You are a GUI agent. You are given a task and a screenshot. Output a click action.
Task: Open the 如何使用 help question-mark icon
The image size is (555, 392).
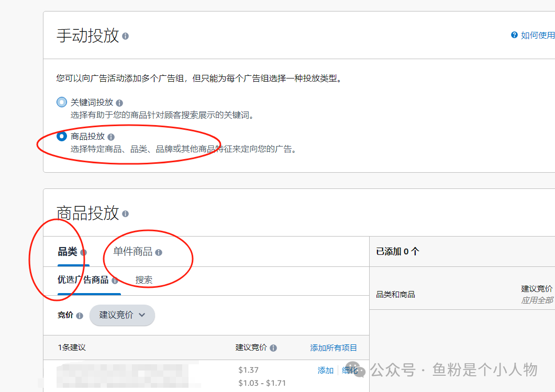[514, 35]
